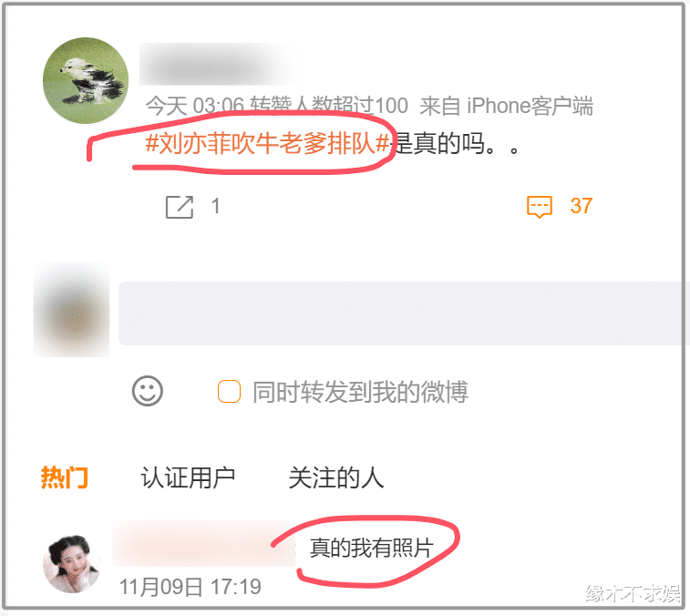Open the blurred commenter username
Image resolution: width=690 pixels, height=616 pixels.
pyautogui.click(x=204, y=543)
